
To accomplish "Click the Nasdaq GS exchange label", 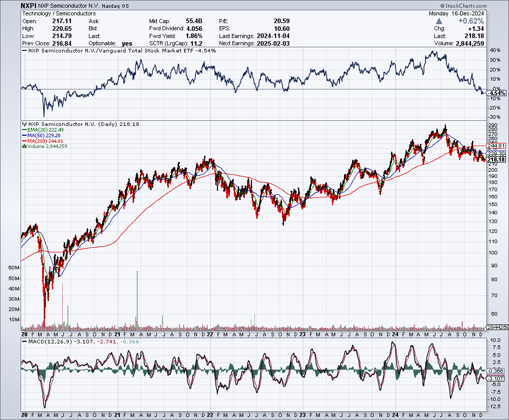I will tap(115, 6).
